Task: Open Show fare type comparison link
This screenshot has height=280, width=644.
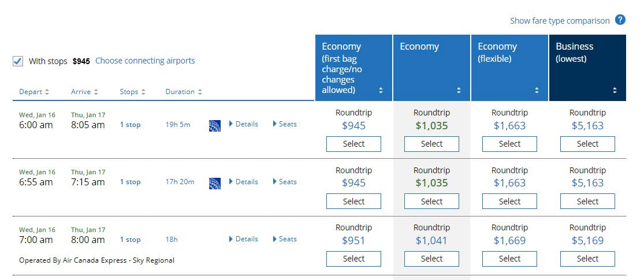Action: pyautogui.click(x=560, y=21)
